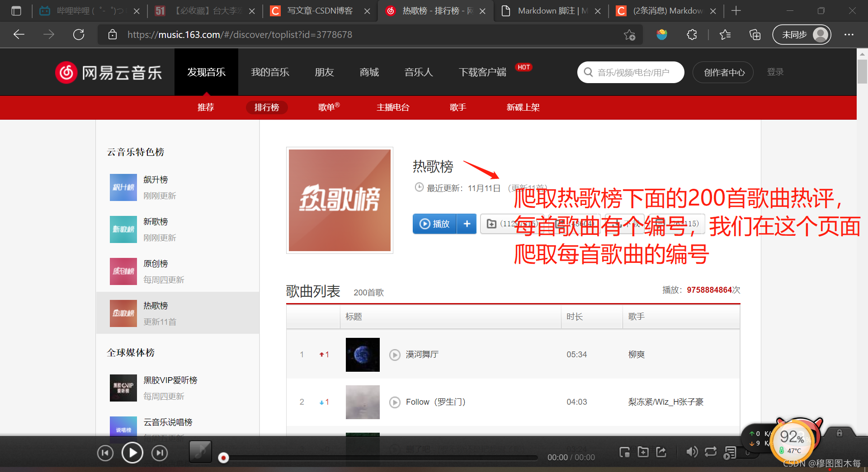Open artist 梨冻紧/Wiz_H张子豪
This screenshot has width=868, height=472.
(x=666, y=402)
